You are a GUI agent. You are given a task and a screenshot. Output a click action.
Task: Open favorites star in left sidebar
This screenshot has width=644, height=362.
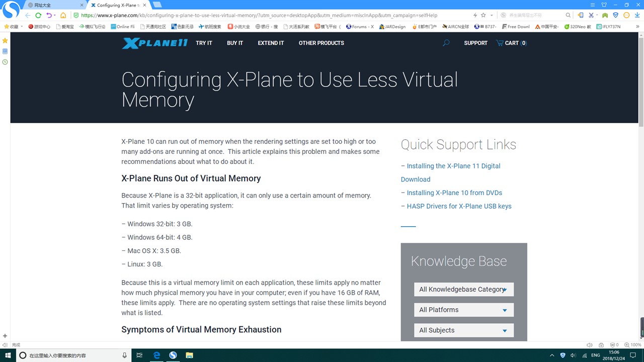(5, 40)
